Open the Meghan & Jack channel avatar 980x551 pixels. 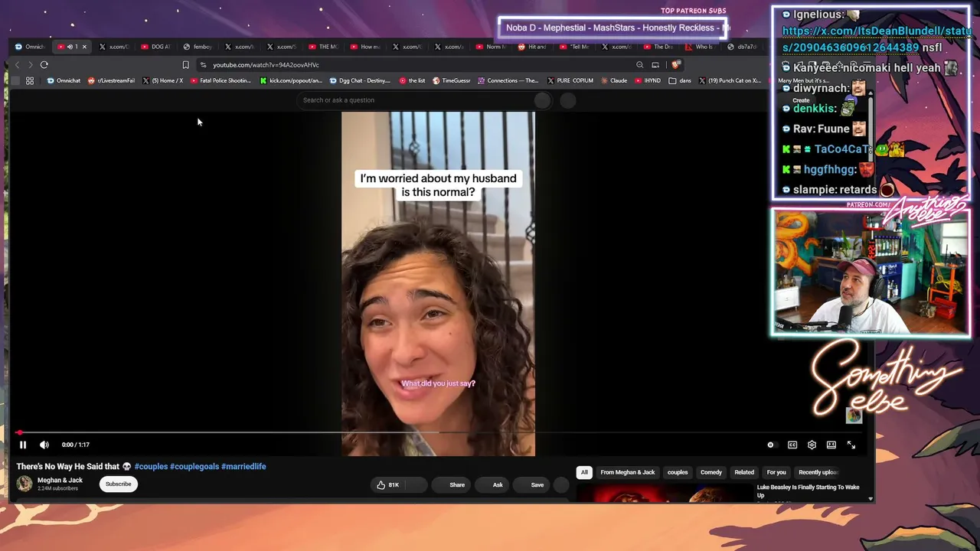tap(24, 484)
